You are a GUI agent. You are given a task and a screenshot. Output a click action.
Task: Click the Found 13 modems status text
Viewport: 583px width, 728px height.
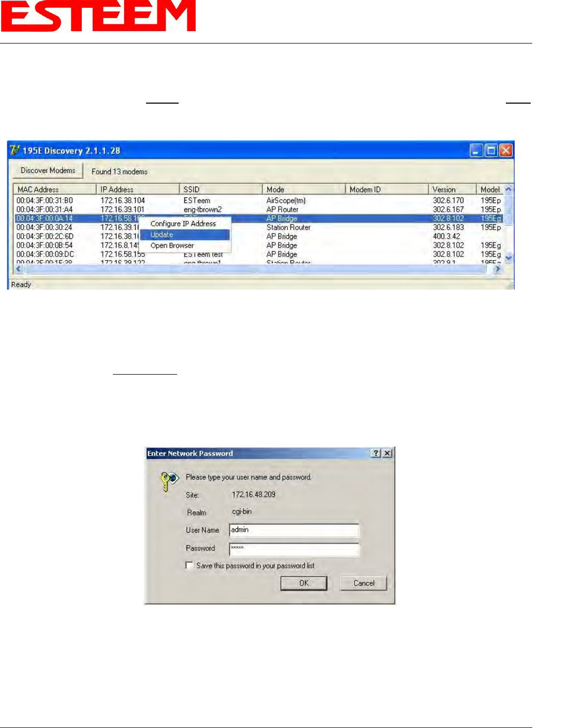120,172
